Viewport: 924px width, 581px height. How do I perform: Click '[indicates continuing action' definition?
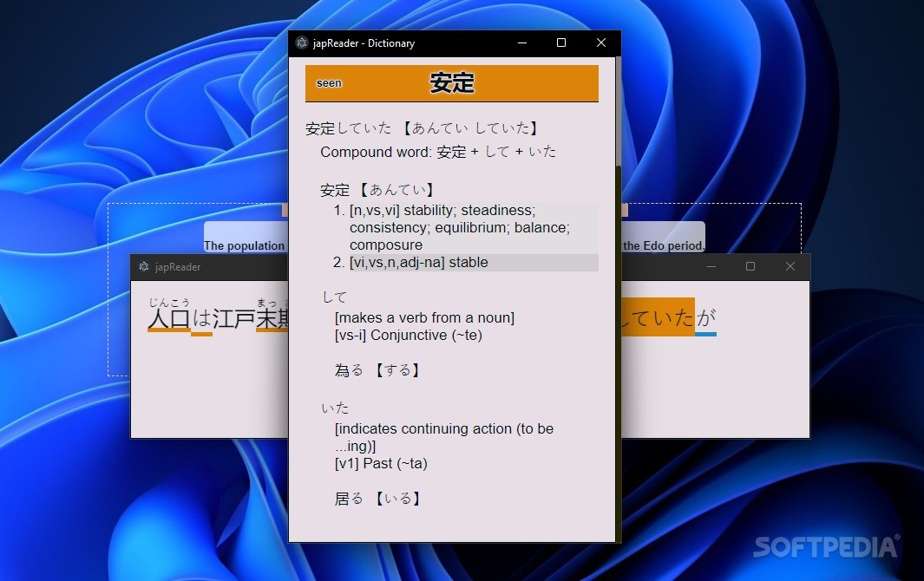coord(444,437)
